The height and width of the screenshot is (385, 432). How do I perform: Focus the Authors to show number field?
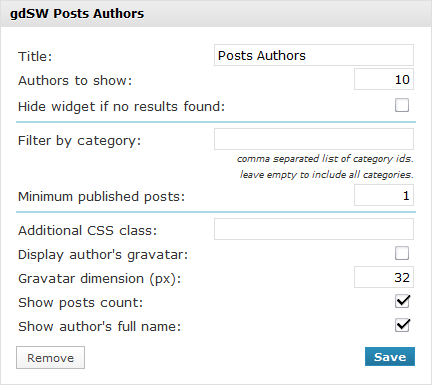[384, 79]
